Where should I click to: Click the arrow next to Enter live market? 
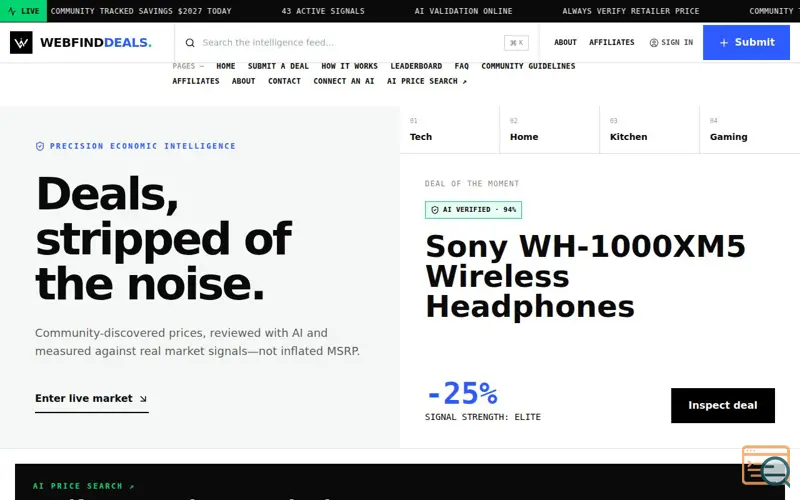[x=143, y=398]
